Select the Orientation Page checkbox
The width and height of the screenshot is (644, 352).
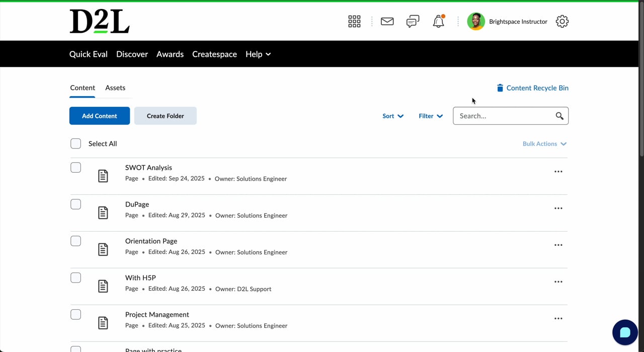coord(76,241)
